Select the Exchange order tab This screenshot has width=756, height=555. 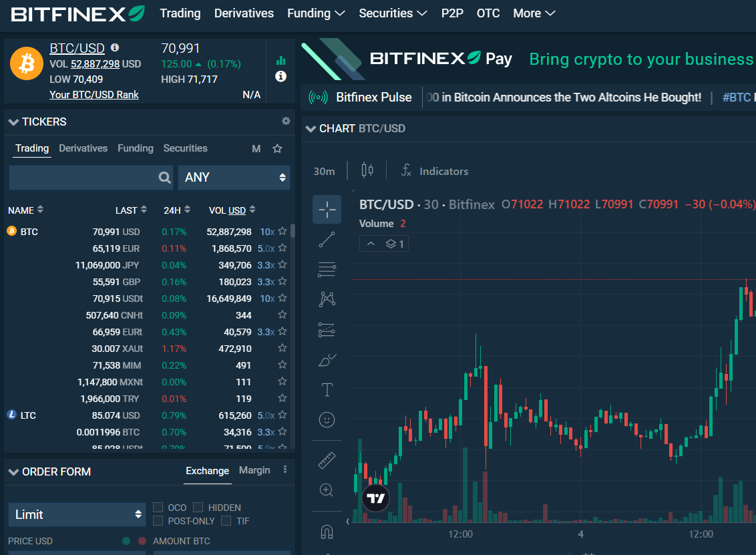207,471
